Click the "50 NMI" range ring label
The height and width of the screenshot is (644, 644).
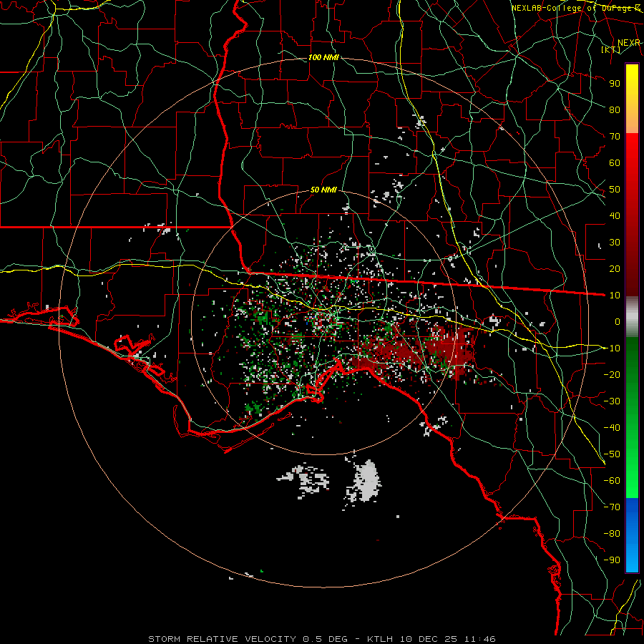tap(323, 190)
